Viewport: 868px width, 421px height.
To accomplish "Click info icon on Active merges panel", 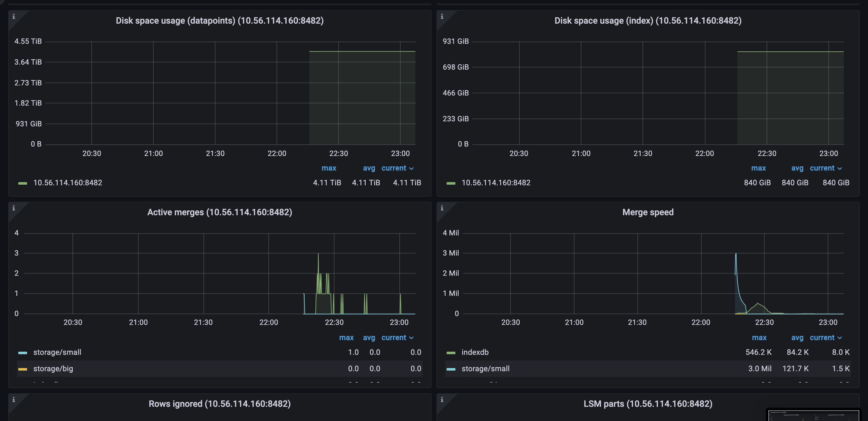I will [14, 208].
